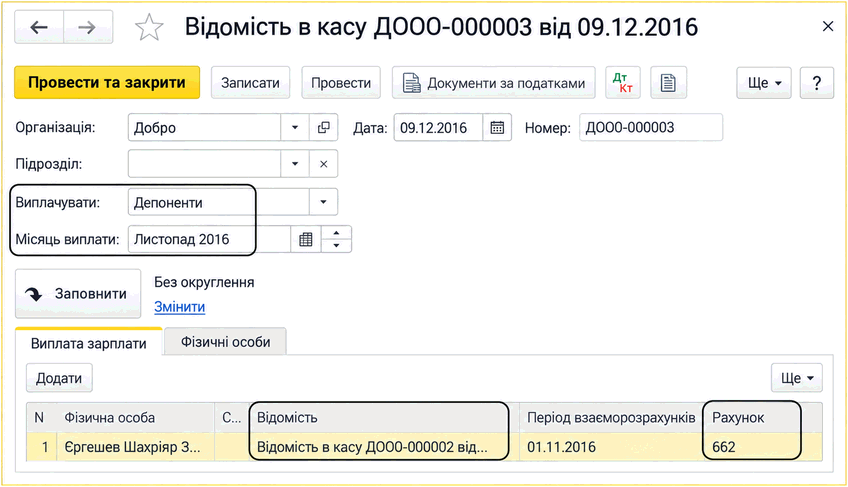Select the 01.11.2016 period cell

click(611, 447)
